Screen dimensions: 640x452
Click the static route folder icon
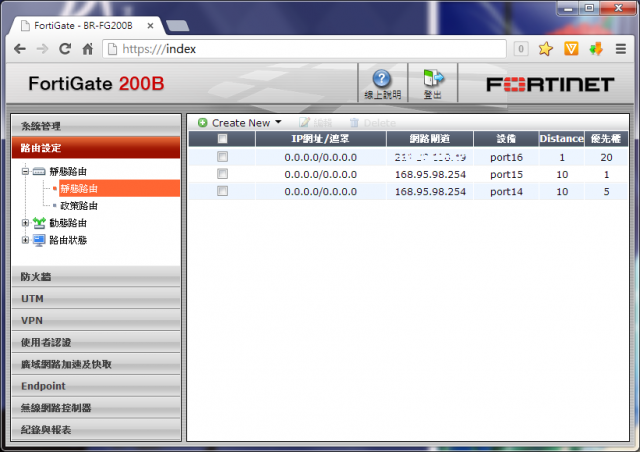pos(39,171)
